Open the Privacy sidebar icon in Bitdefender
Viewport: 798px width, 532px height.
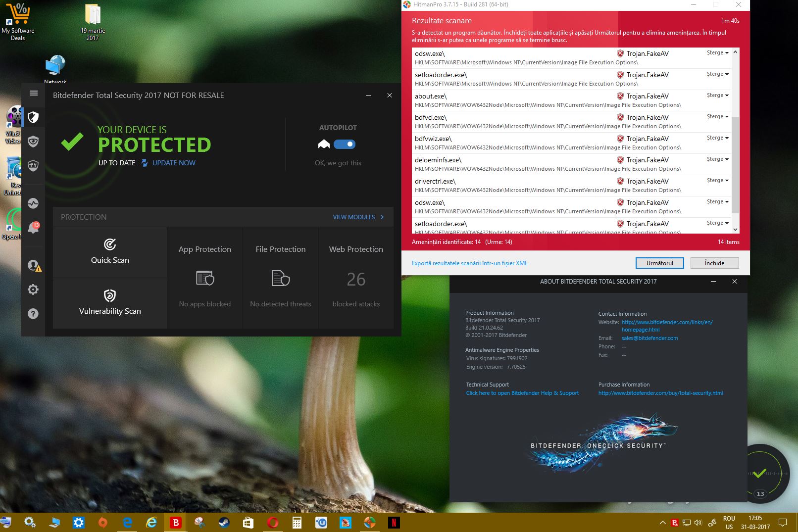33,142
